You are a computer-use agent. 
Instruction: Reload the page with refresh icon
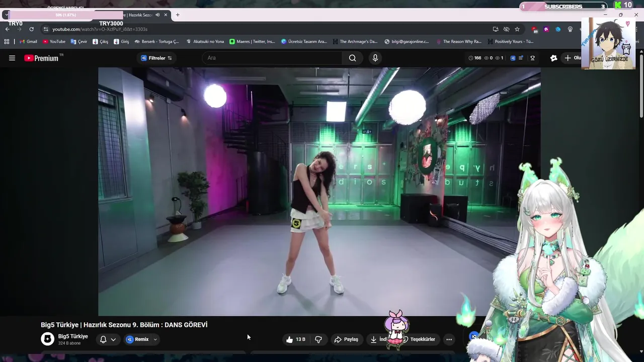[x=31, y=29]
